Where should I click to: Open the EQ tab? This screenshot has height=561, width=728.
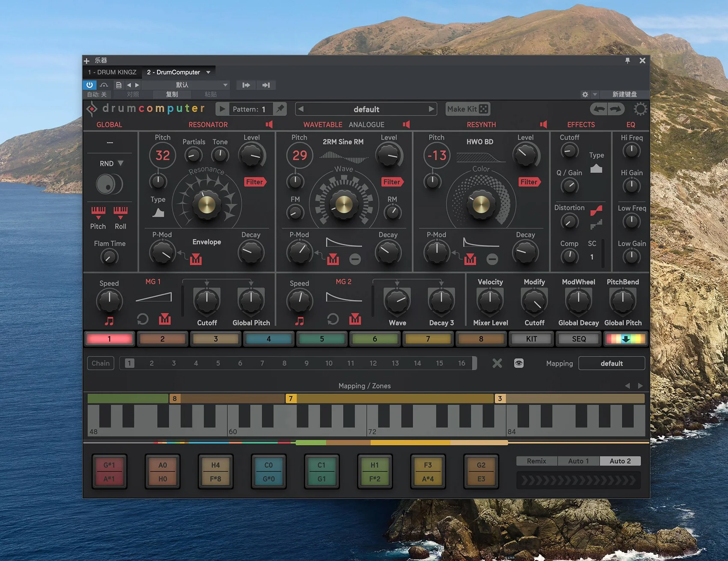[x=631, y=125]
